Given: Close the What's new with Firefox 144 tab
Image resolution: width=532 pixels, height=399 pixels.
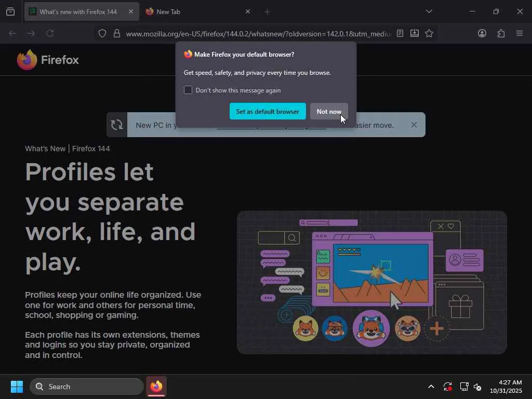Looking at the screenshot, I should [130, 11].
